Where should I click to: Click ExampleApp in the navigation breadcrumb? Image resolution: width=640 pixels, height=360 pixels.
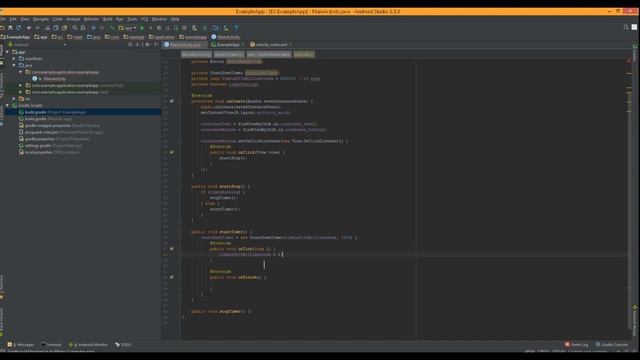[x=16, y=37]
